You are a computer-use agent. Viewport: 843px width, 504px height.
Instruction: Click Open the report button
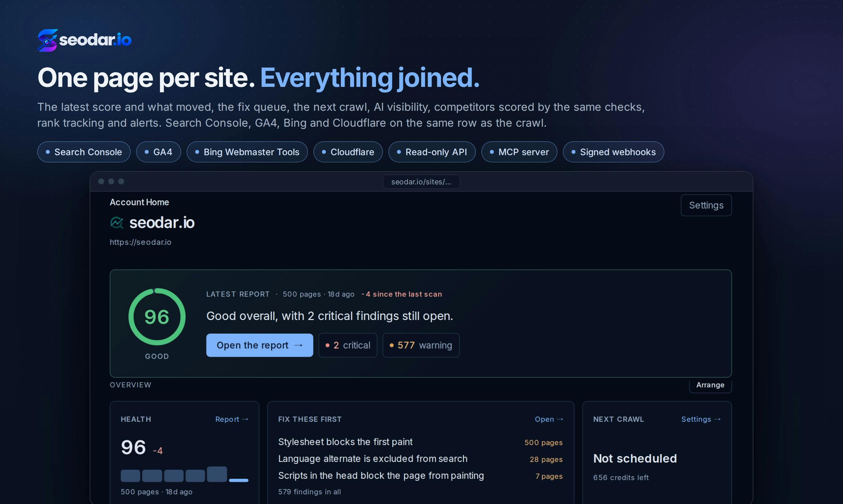tap(260, 345)
